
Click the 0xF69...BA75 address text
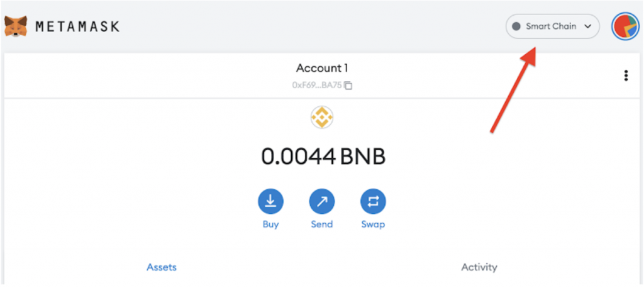pyautogui.click(x=317, y=86)
